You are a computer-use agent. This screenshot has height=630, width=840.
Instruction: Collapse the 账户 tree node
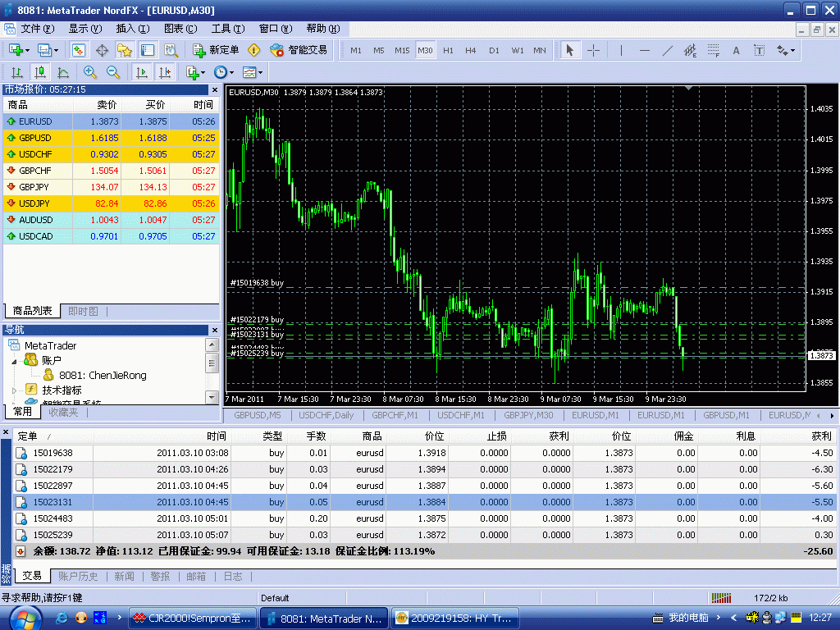pos(14,360)
